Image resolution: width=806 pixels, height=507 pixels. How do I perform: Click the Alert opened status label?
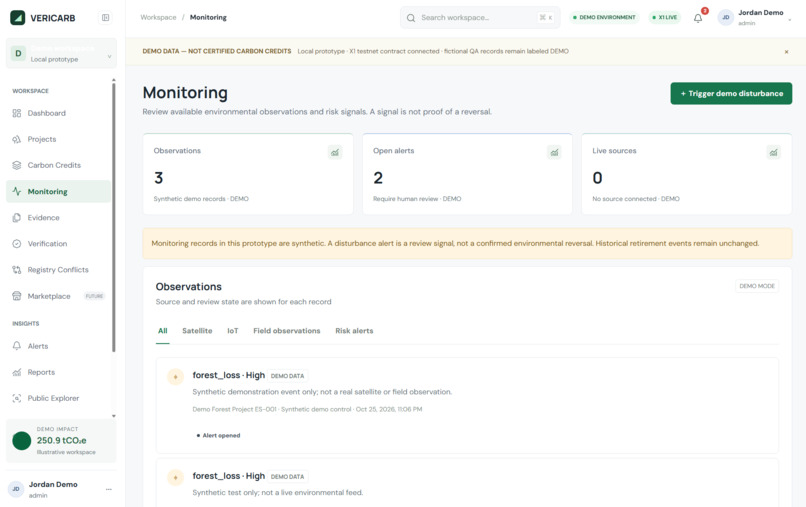tap(218, 436)
